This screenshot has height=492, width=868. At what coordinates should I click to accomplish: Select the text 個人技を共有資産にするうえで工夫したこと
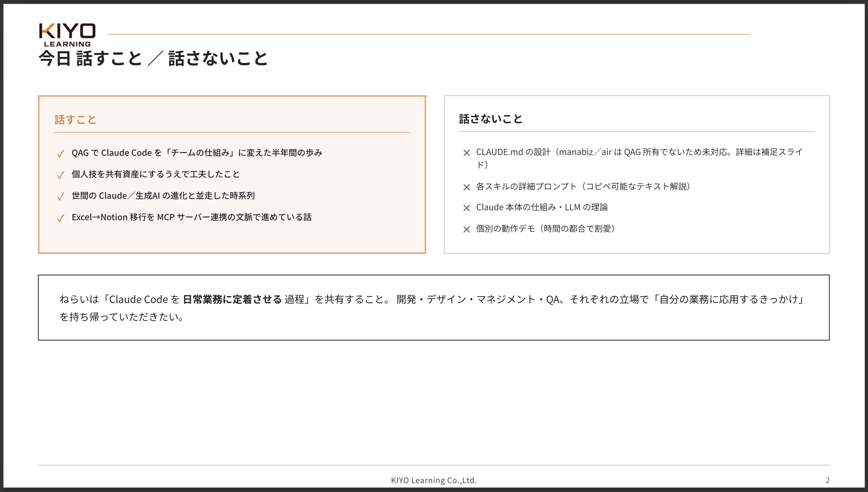point(156,174)
